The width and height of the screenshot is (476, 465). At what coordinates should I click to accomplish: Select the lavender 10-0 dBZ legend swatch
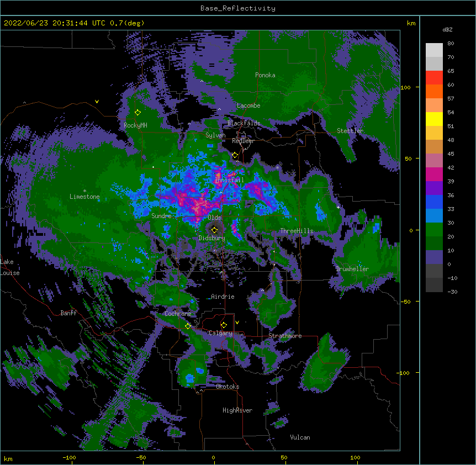[434, 257]
